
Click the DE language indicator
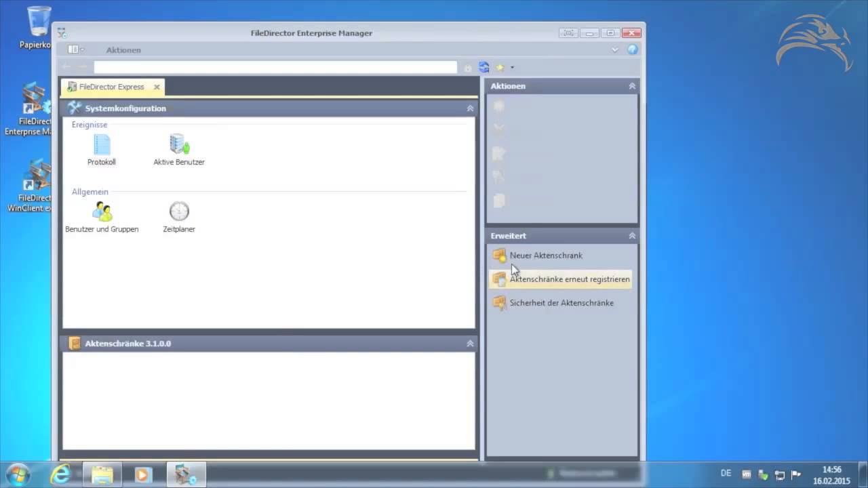click(x=726, y=473)
